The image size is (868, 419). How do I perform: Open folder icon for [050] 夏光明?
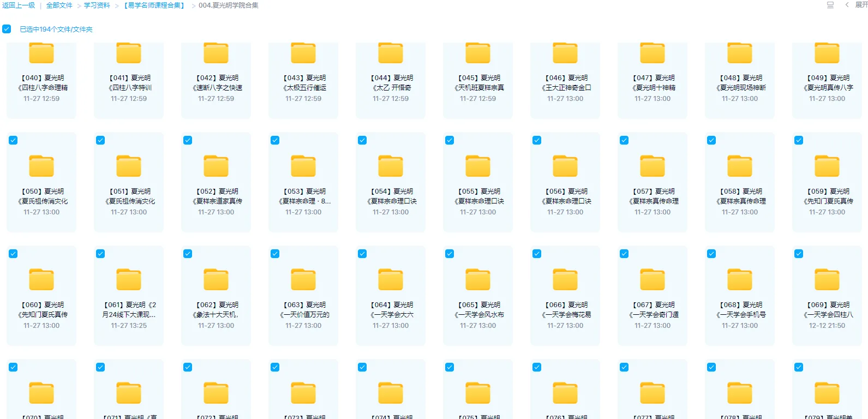(x=41, y=166)
